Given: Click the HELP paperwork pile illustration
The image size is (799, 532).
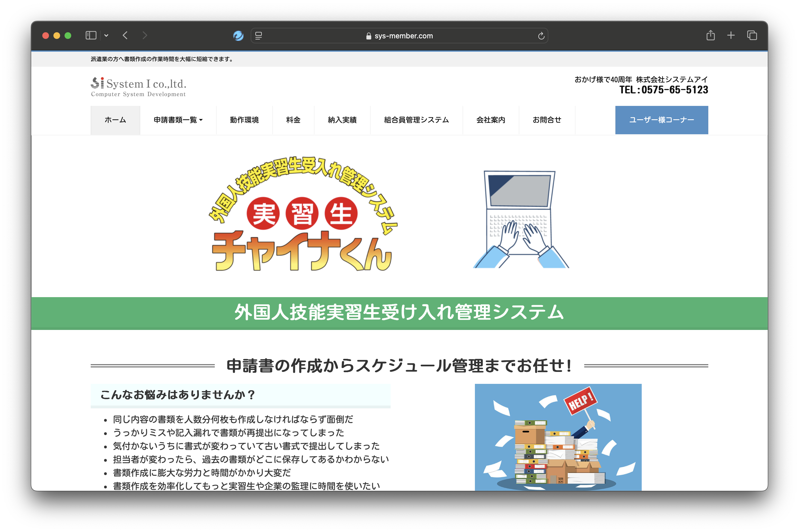Looking at the screenshot, I should tap(558, 437).
